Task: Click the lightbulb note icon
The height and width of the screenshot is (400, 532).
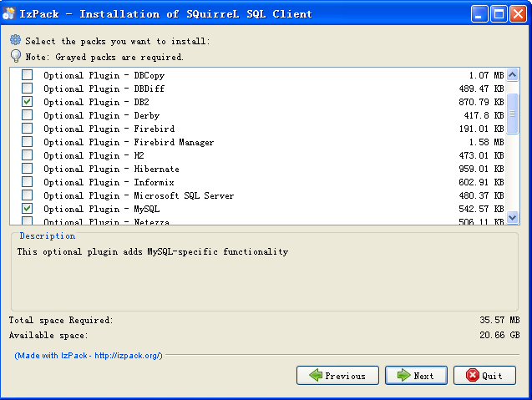Action: (16, 56)
